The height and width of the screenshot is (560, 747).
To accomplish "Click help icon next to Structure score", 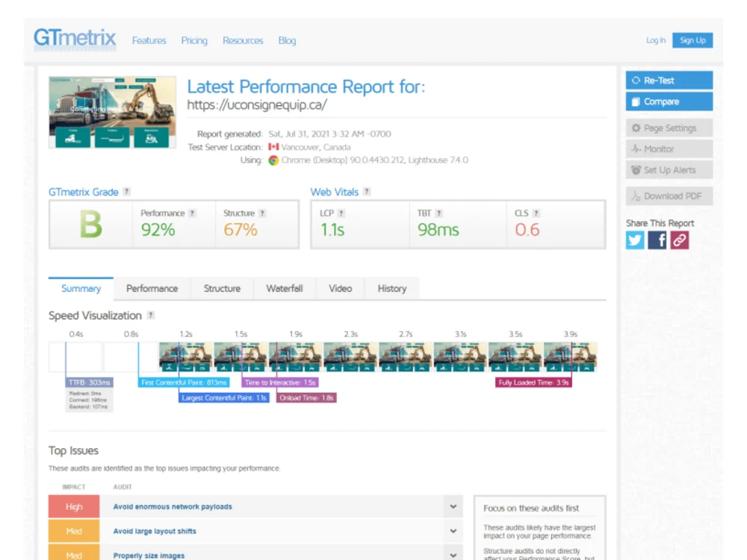I will [262, 214].
